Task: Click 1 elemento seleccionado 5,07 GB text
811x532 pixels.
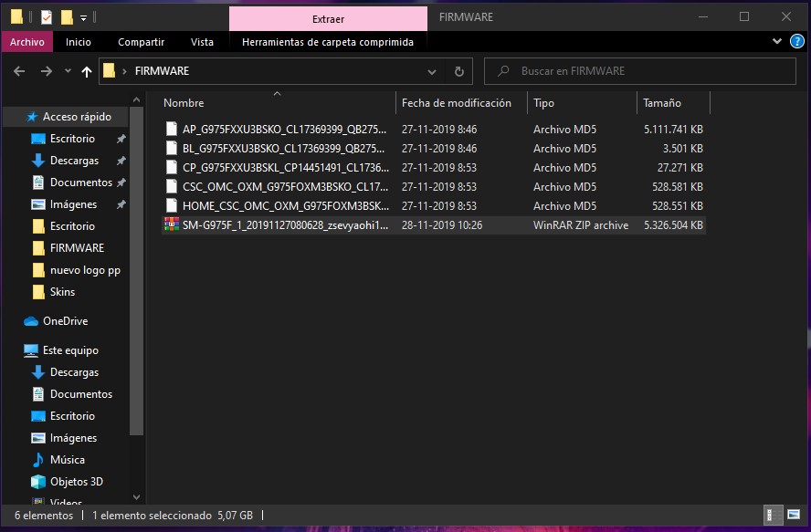Action: [x=173, y=516]
